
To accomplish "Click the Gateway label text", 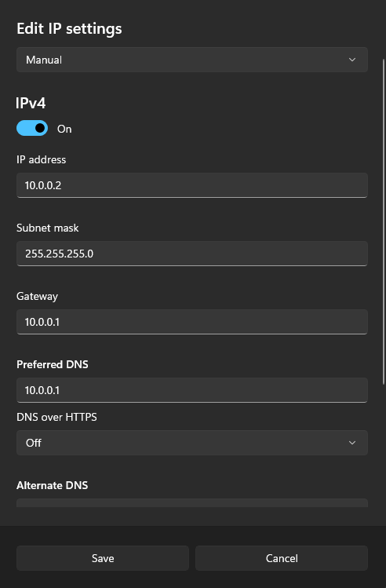I will click(x=37, y=296).
